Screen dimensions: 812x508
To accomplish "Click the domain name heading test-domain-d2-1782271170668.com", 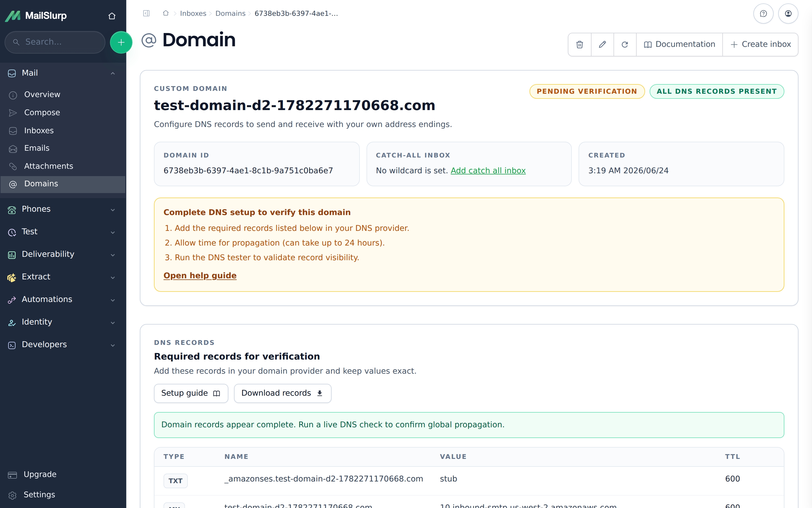I will click(x=294, y=106).
